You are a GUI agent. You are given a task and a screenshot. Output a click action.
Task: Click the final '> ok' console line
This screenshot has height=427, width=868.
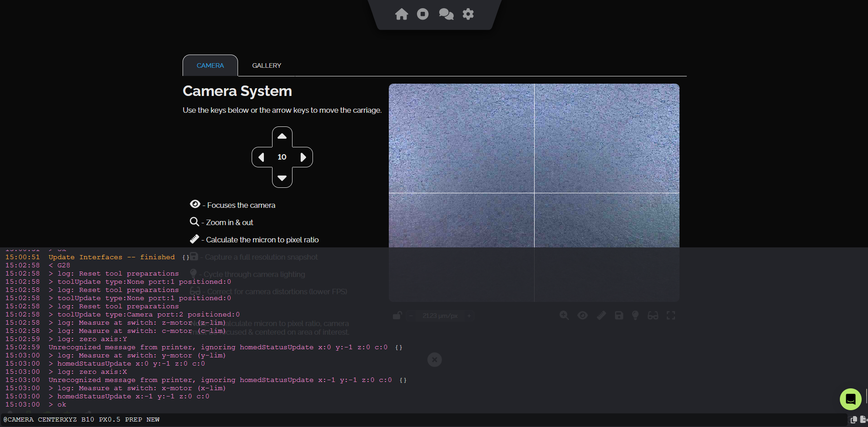tap(57, 404)
